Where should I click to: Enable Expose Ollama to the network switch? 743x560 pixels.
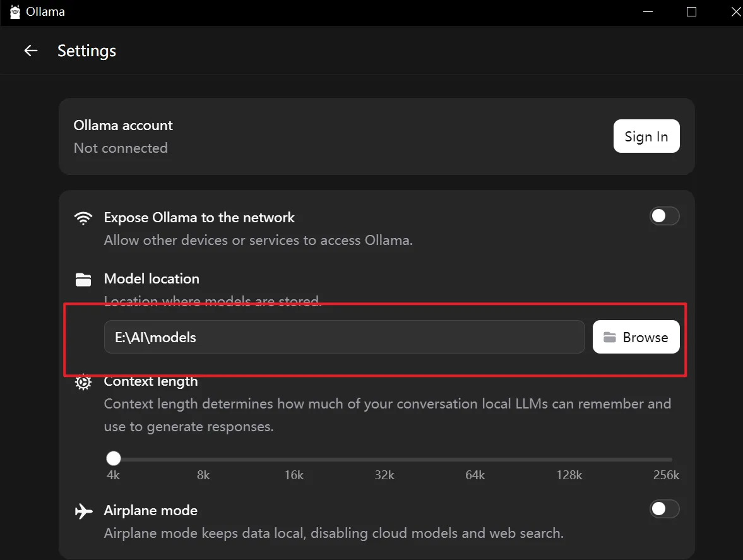tap(664, 217)
